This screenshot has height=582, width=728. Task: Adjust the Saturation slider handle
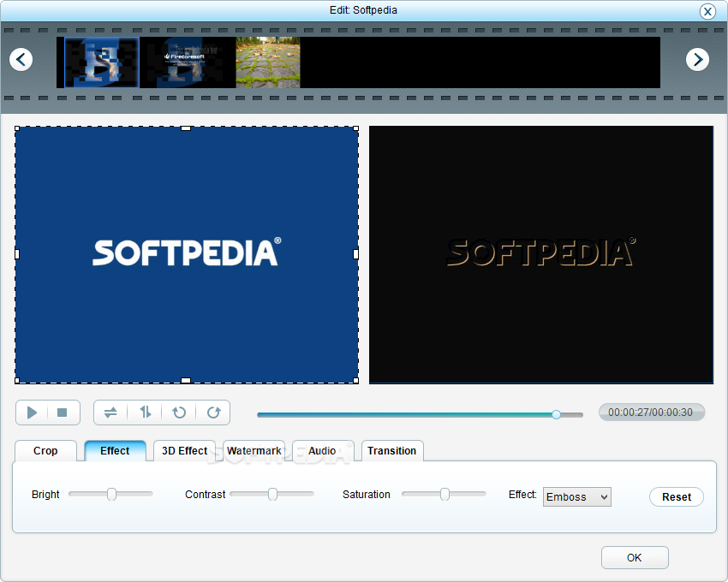coord(445,495)
